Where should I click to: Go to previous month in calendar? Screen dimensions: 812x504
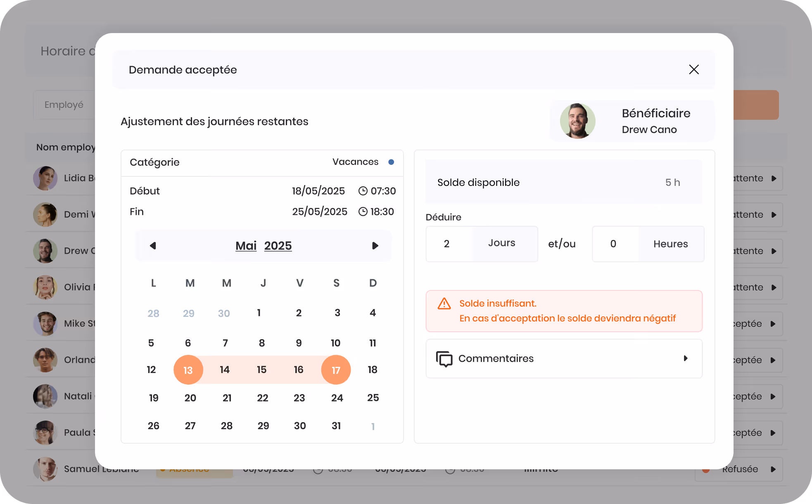coord(153,246)
